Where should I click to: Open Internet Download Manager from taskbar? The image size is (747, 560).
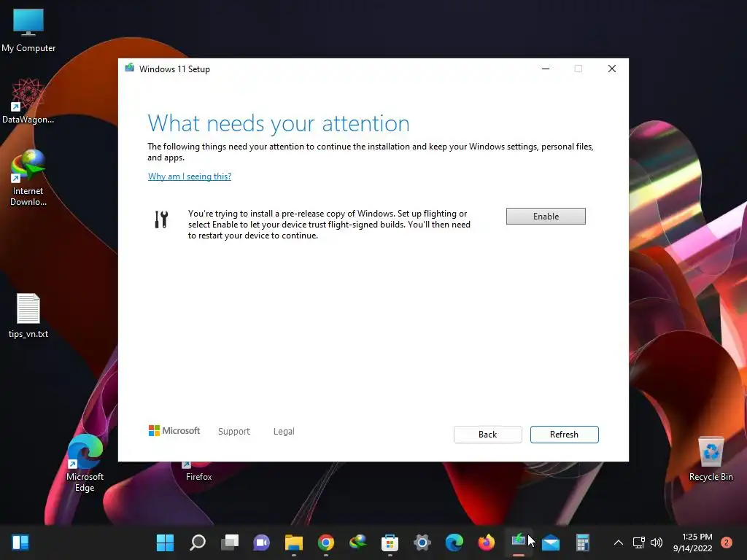click(357, 542)
